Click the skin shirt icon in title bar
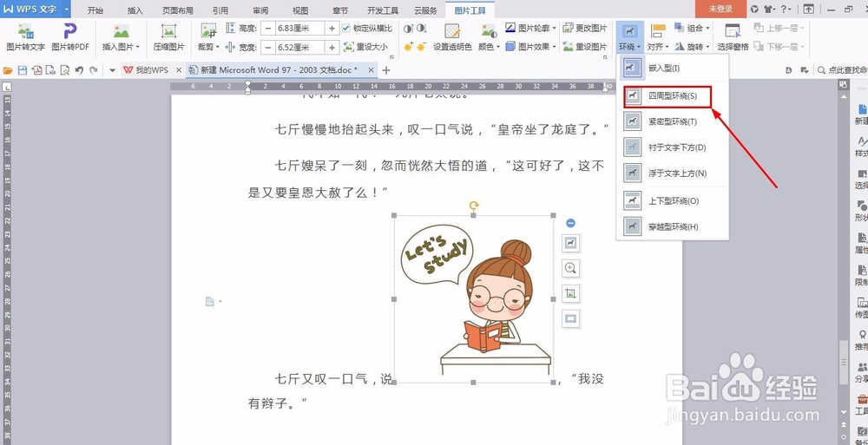 (x=768, y=9)
